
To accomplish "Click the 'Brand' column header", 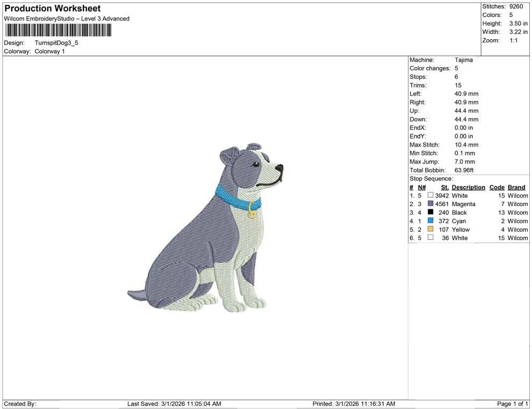I will coord(516,187).
